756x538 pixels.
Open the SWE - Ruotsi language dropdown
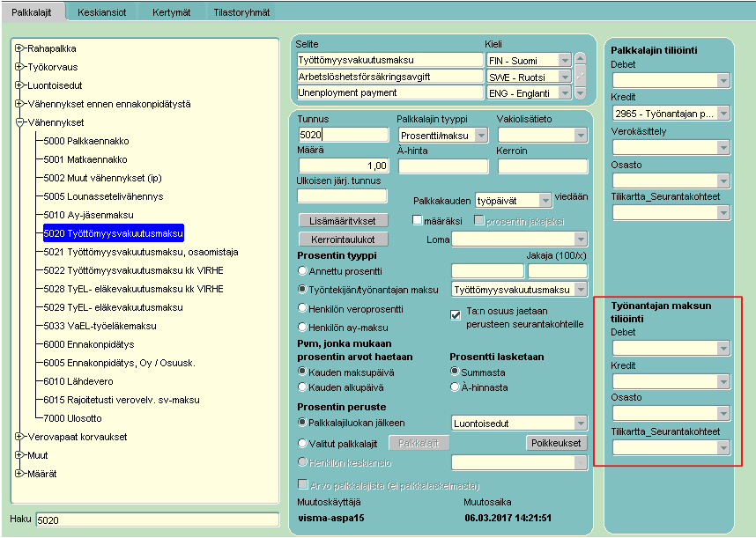(565, 77)
